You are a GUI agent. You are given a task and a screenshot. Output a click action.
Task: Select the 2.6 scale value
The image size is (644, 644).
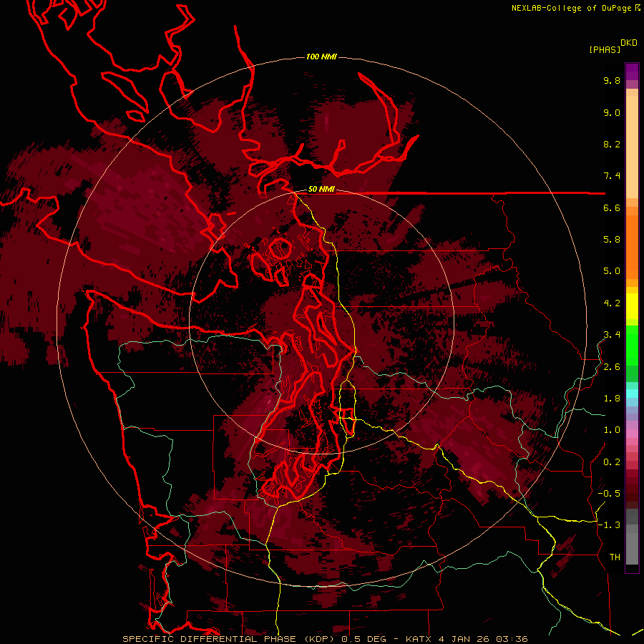click(x=612, y=367)
